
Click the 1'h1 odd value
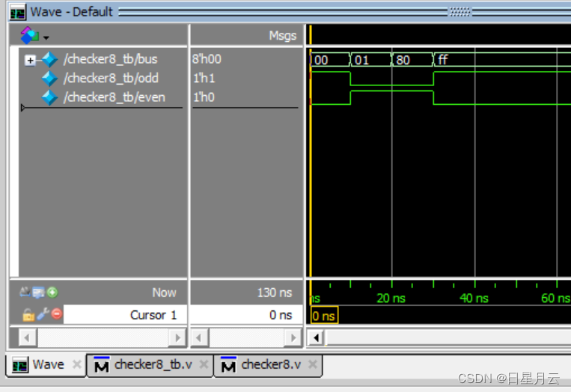(204, 78)
